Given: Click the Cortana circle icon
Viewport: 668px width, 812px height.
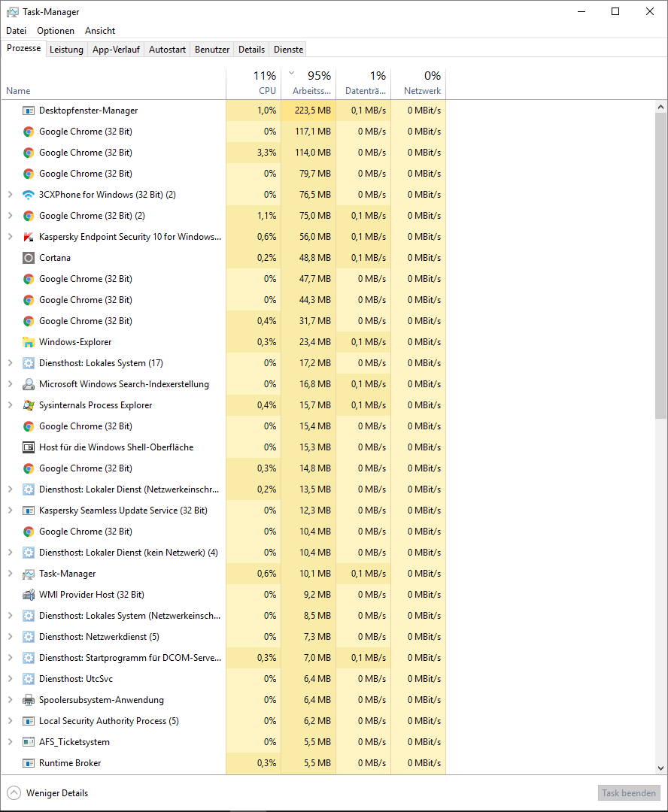Looking at the screenshot, I should tap(29, 258).
